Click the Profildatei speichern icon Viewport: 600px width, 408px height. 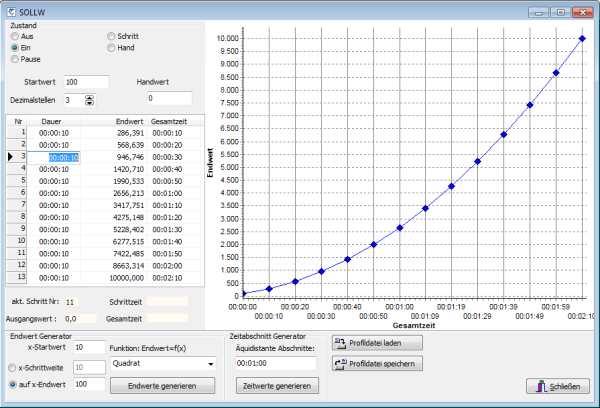pyautogui.click(x=340, y=364)
